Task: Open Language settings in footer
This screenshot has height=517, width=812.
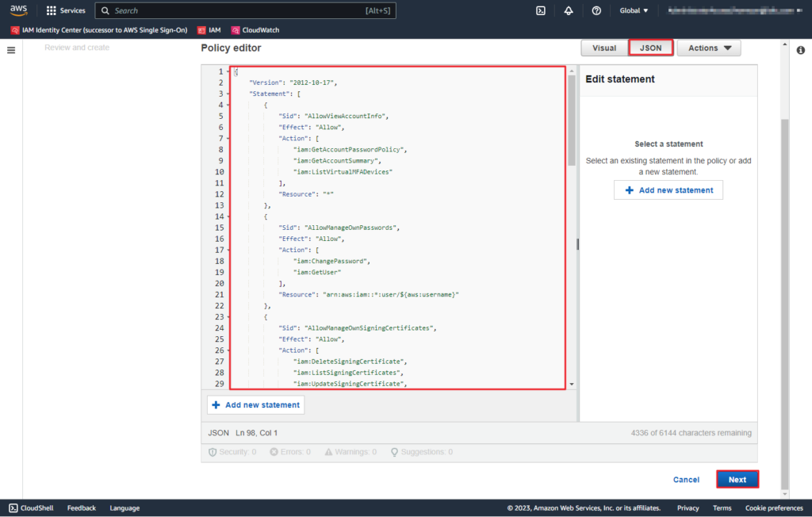Action: 124,508
